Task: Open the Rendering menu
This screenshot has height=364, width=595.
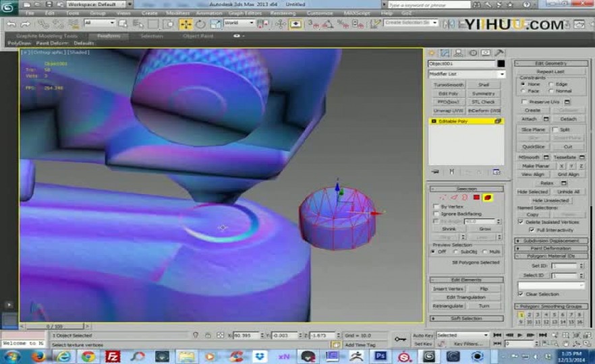Action: [283, 13]
